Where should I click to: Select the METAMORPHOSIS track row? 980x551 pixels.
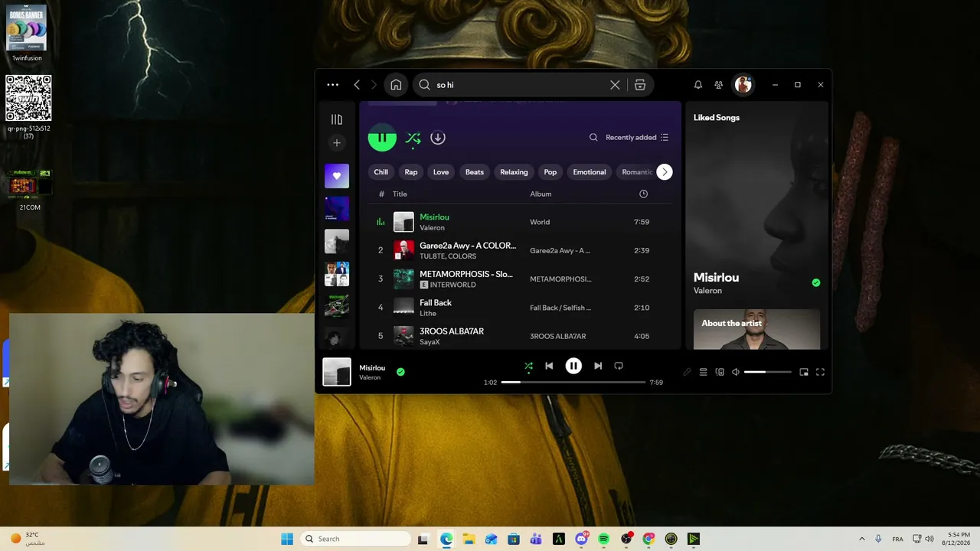click(521, 279)
